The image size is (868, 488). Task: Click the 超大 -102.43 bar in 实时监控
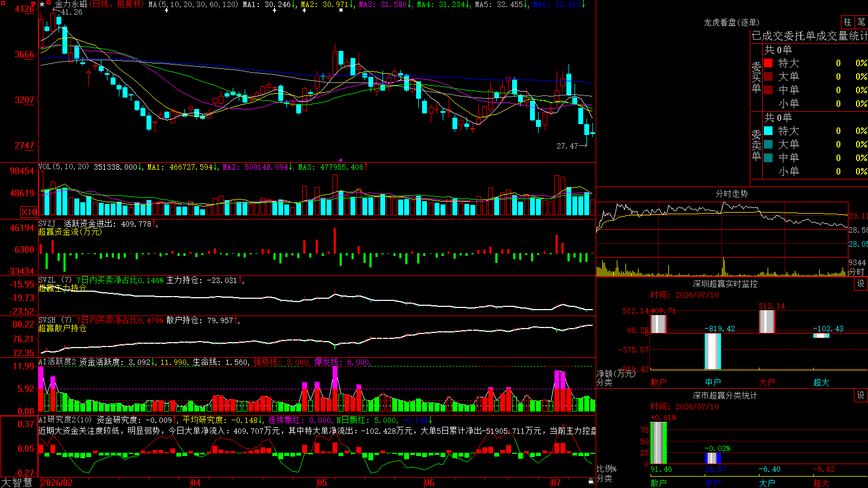point(821,336)
